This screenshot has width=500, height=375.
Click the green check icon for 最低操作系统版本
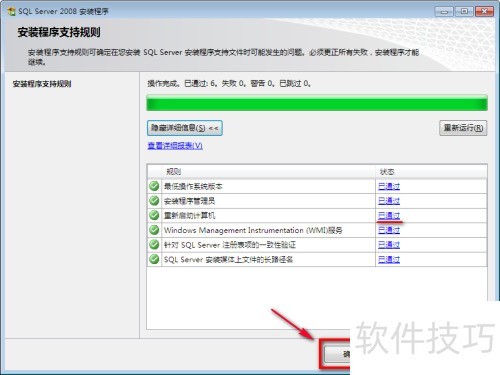click(154, 186)
